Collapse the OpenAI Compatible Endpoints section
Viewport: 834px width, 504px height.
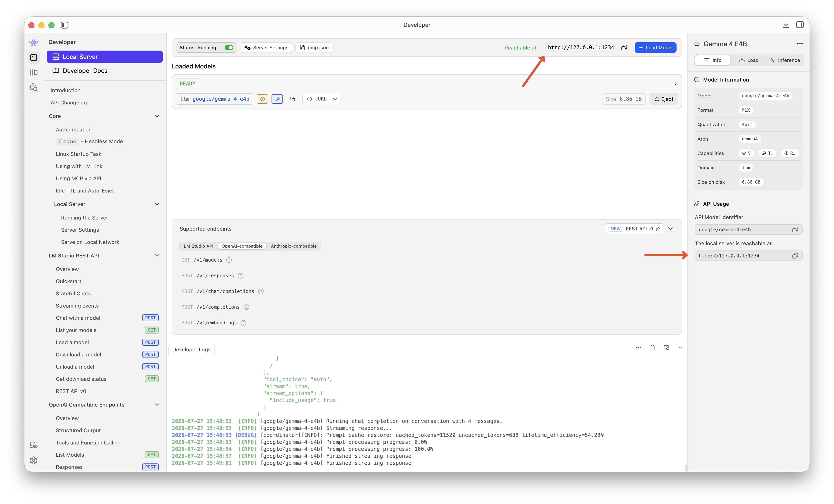pyautogui.click(x=157, y=405)
